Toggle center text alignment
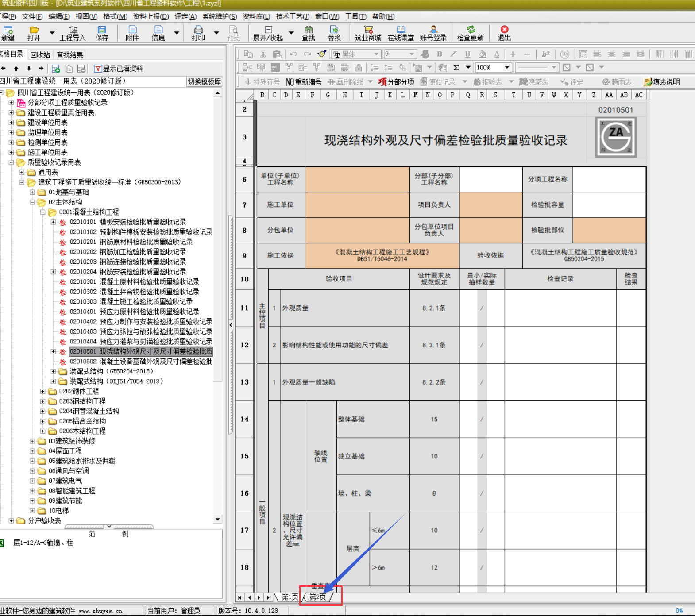This screenshot has height=616, width=695. pos(611,54)
